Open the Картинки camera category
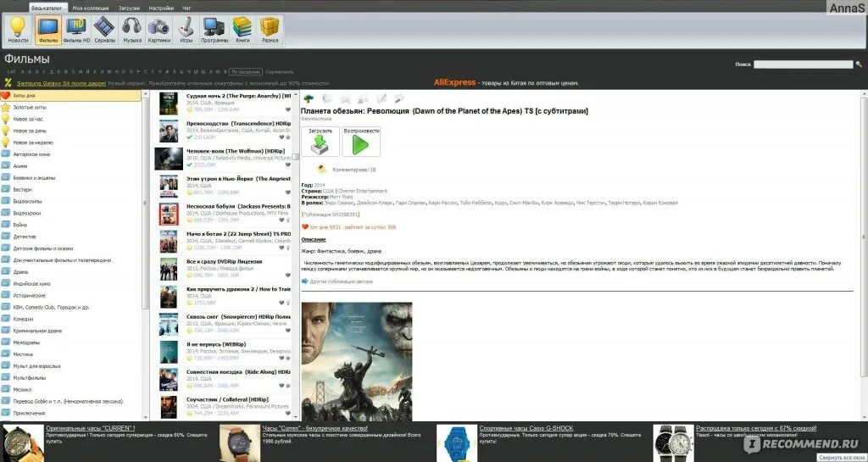 pos(159,30)
